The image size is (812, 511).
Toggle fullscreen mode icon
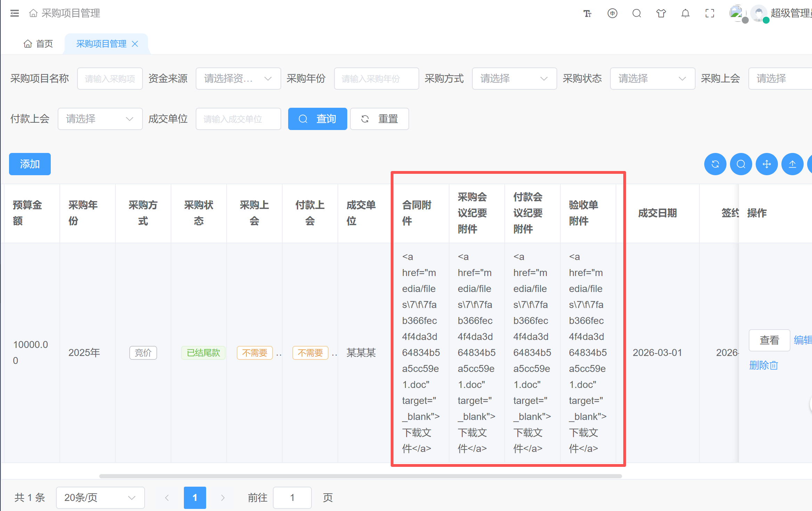coord(709,14)
